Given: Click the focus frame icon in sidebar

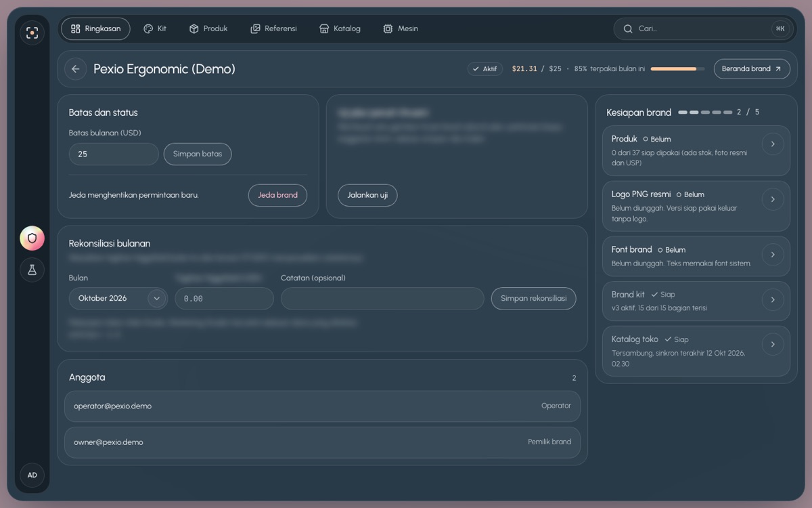Looking at the screenshot, I should pyautogui.click(x=32, y=33).
